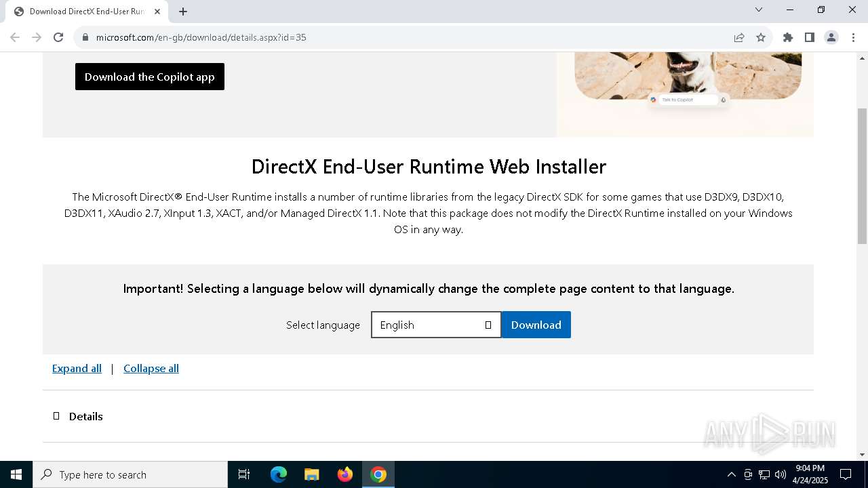
Task: Restore down the Chrome window
Action: coord(821,9)
